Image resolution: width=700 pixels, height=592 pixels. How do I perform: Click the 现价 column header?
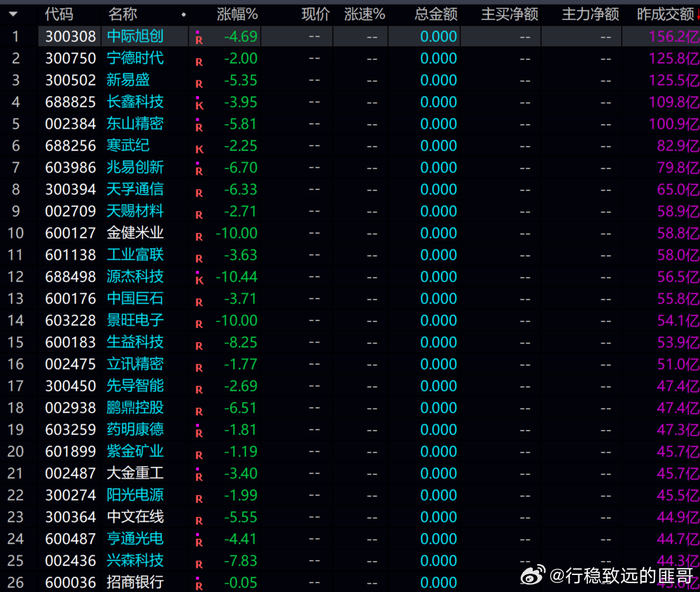tap(315, 15)
